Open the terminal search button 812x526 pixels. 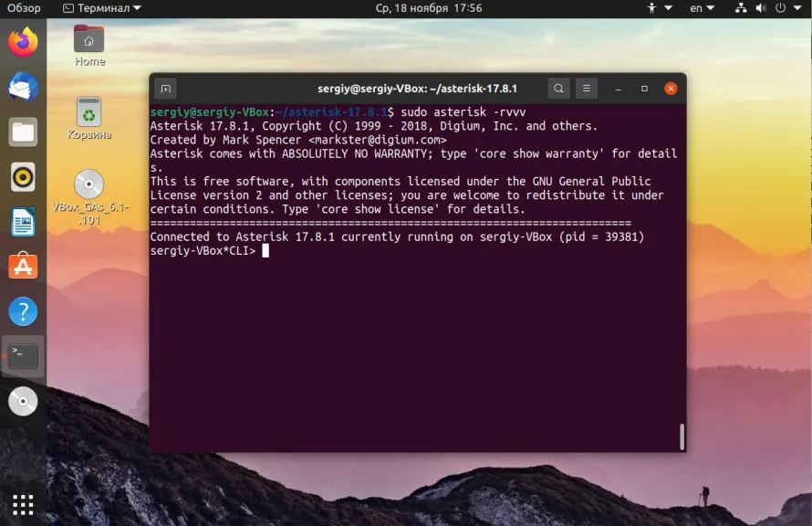pyautogui.click(x=558, y=89)
